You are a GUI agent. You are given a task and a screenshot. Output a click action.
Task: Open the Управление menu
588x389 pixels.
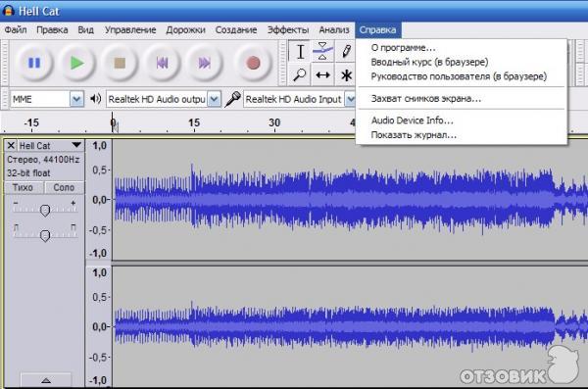point(130,30)
